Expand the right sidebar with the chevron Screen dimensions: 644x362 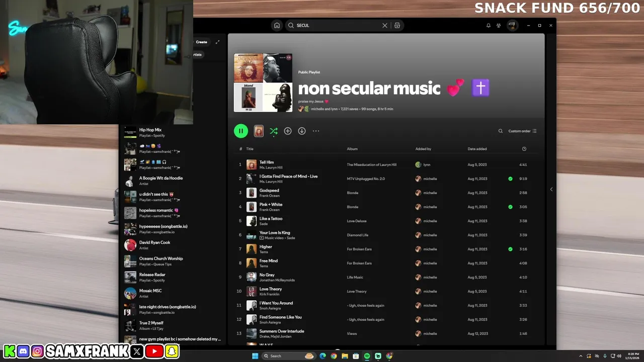(551, 189)
